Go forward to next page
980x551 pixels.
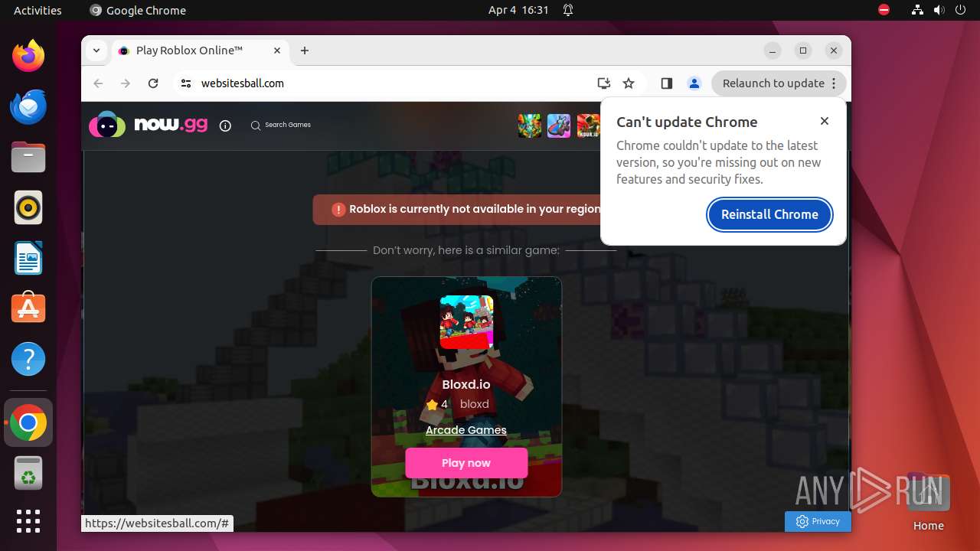click(126, 83)
